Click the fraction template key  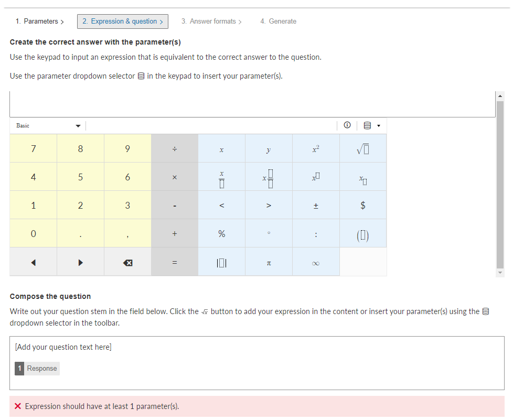[x=221, y=177]
